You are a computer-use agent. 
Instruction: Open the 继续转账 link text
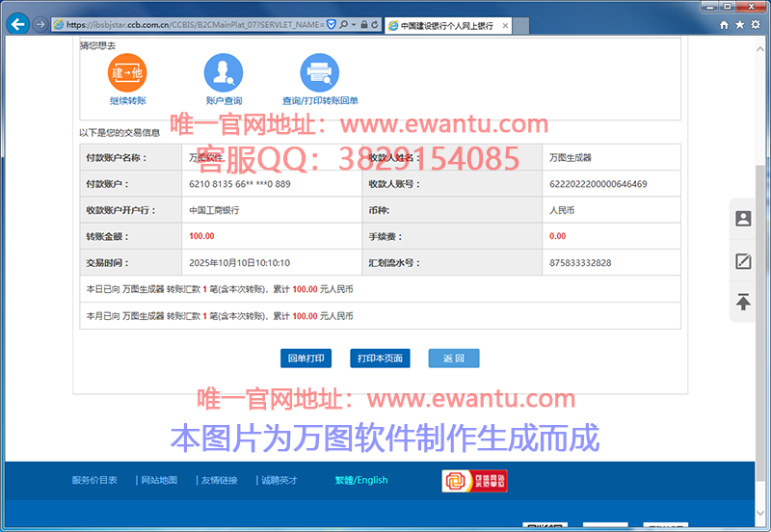pyautogui.click(x=128, y=101)
